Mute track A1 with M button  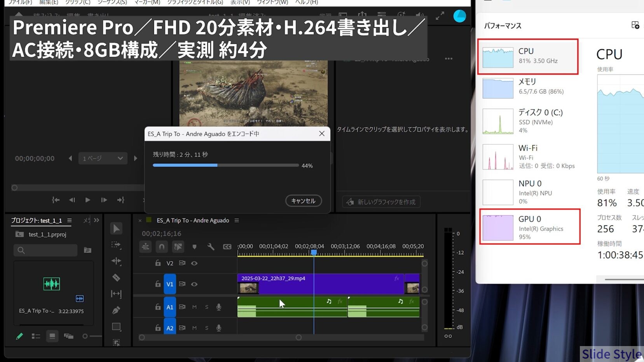click(194, 307)
